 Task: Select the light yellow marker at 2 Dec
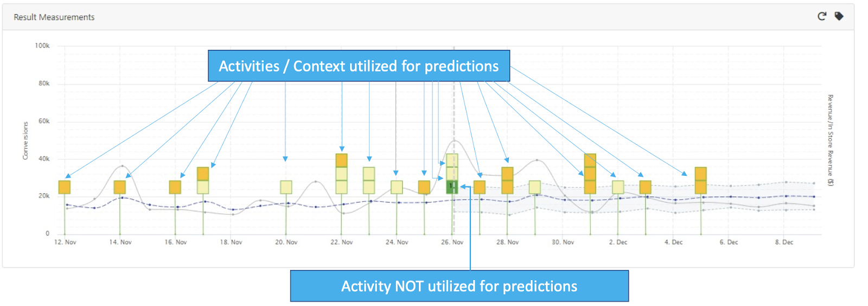(x=618, y=187)
